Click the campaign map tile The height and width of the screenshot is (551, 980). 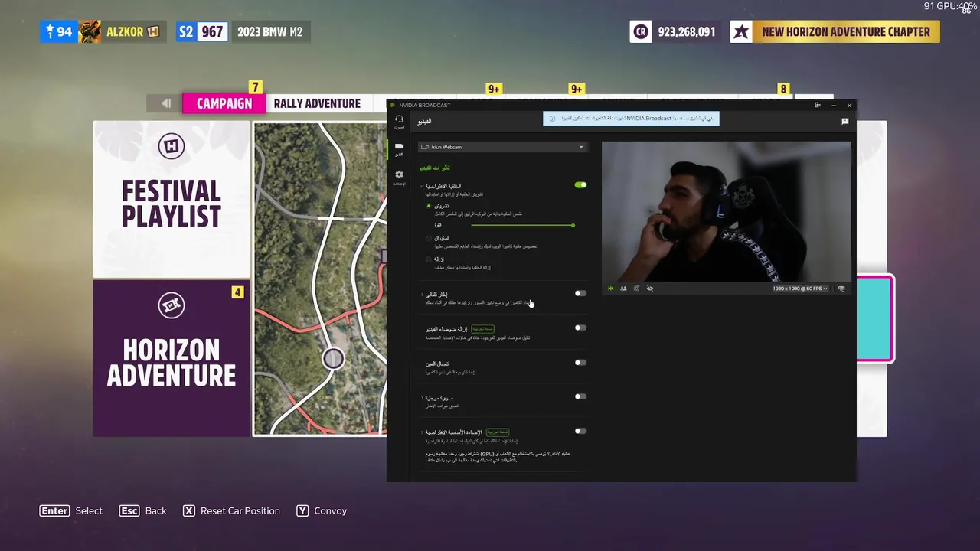320,279
